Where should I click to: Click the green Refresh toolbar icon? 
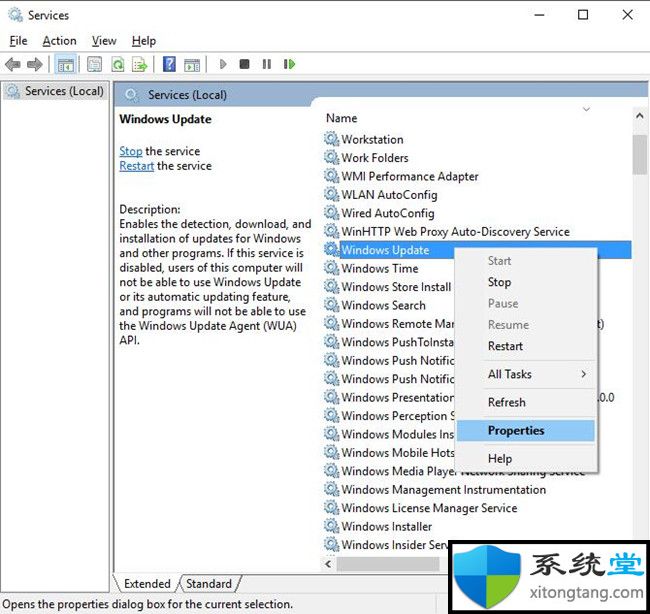[118, 64]
